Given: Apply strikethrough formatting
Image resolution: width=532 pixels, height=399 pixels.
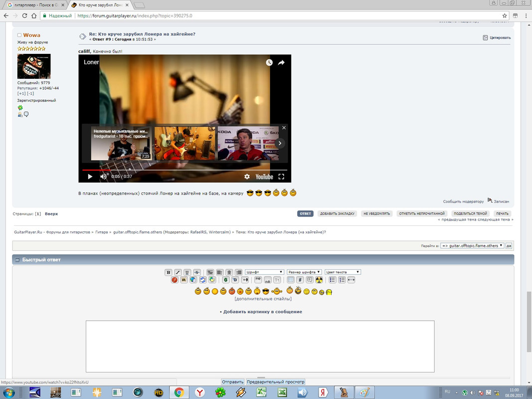Looking at the screenshot, I should 197,272.
